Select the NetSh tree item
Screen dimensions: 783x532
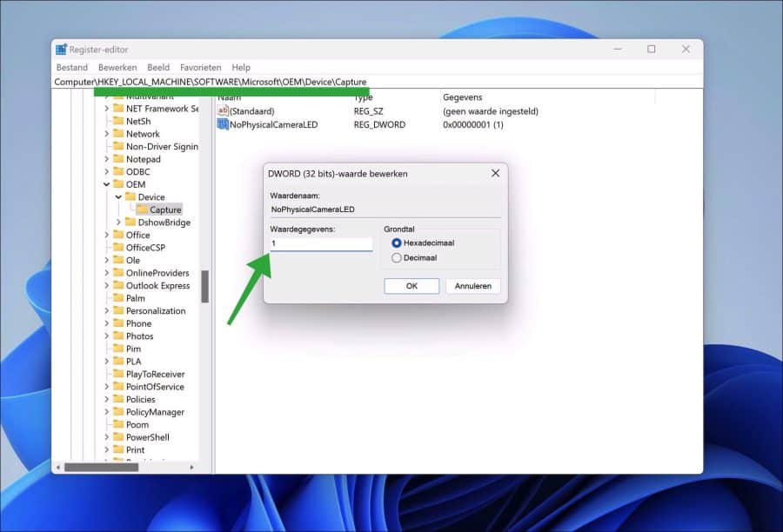138,122
